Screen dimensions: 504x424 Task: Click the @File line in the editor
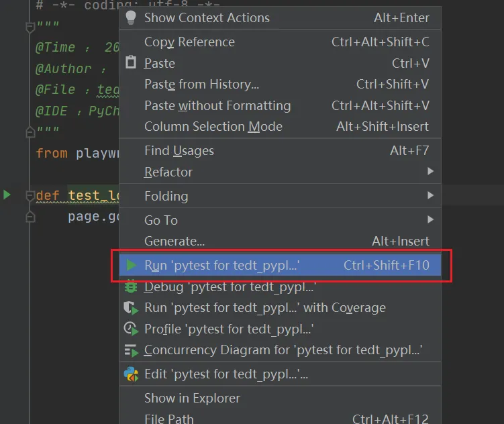tap(77, 90)
